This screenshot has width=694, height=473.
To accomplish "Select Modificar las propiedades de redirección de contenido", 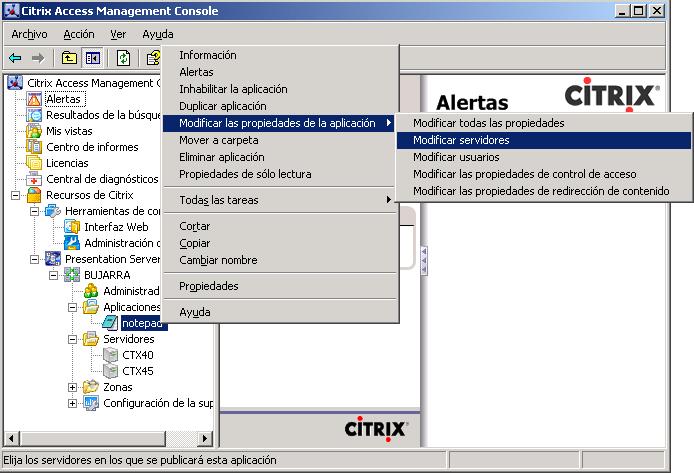I will 544,191.
